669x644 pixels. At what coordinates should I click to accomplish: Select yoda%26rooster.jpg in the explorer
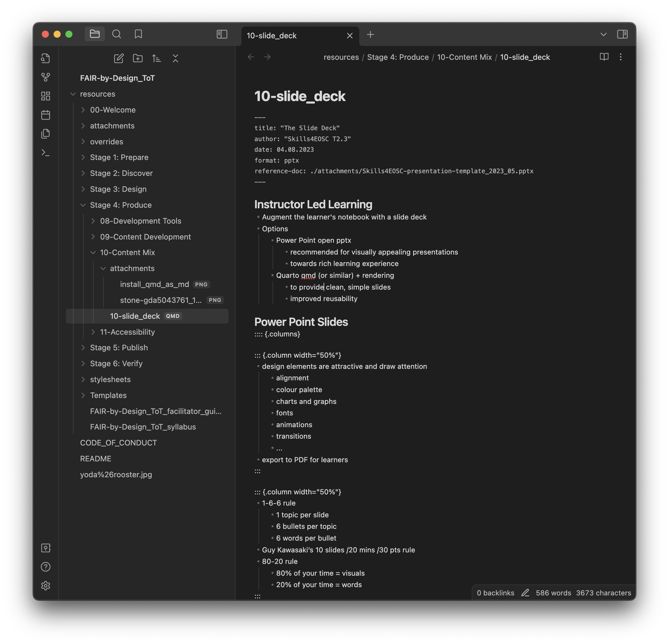pyautogui.click(x=116, y=474)
